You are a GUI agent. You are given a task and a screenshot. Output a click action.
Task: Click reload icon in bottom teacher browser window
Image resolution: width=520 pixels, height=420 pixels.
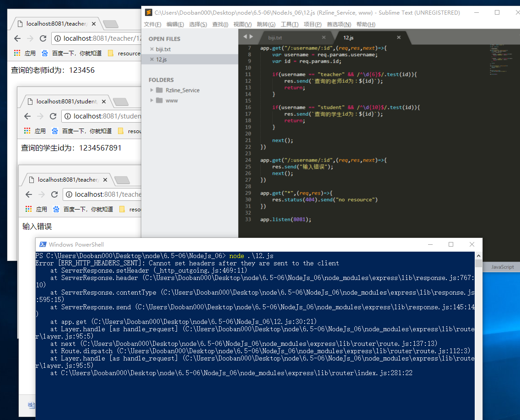[x=54, y=194]
